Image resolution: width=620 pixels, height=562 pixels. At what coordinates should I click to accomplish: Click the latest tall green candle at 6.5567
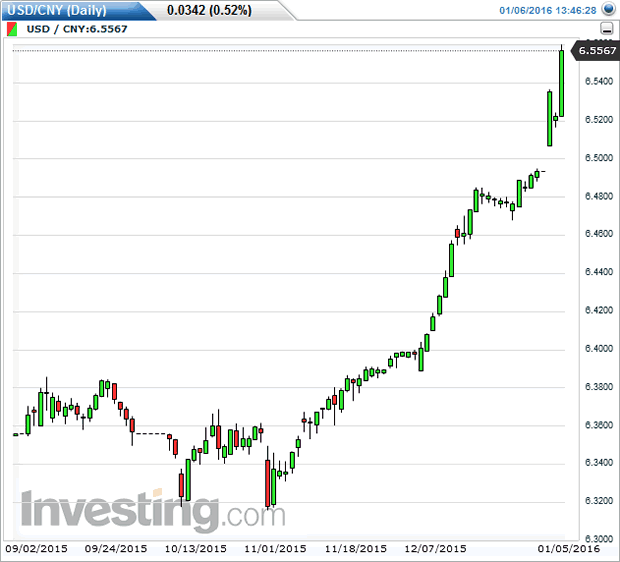[x=561, y=83]
